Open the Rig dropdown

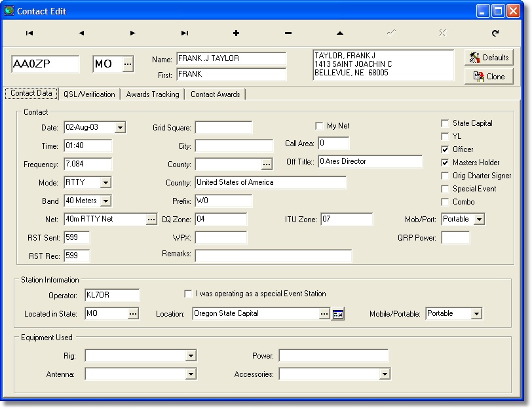(x=191, y=356)
